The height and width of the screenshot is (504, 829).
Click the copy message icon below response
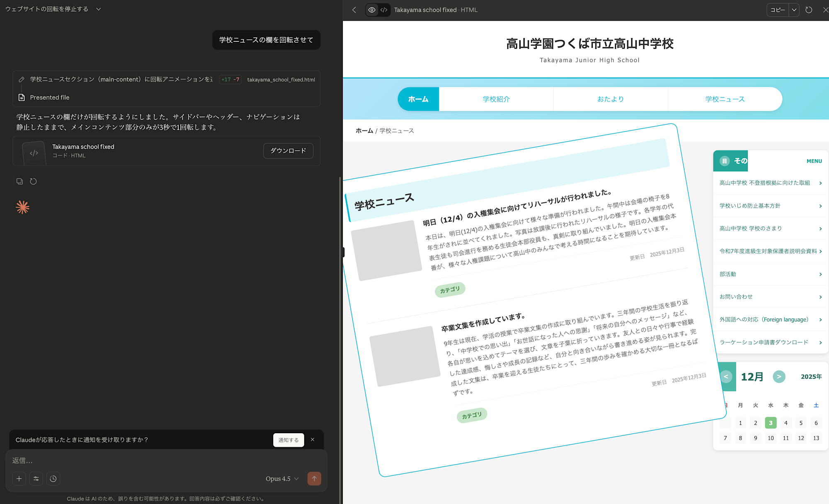tap(19, 181)
